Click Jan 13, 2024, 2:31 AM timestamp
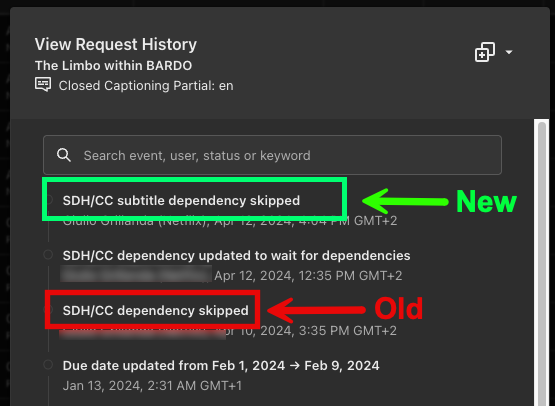This screenshot has width=555, height=406. click(x=152, y=385)
